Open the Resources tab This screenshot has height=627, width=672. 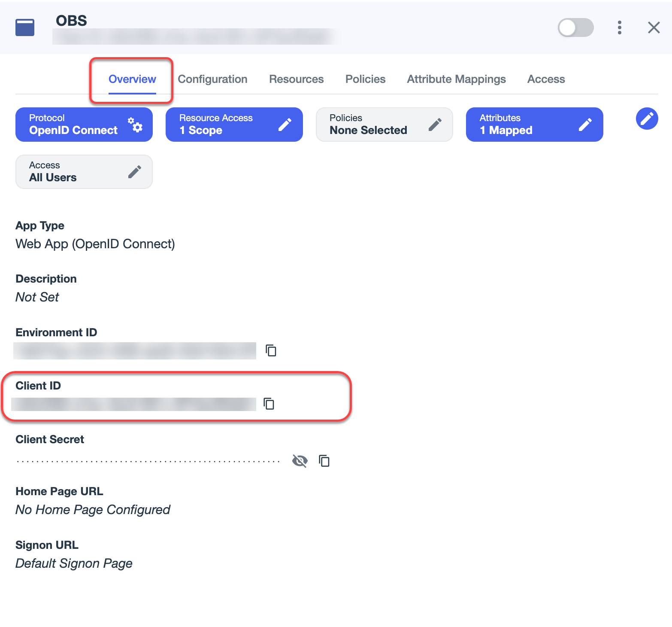[x=296, y=79]
